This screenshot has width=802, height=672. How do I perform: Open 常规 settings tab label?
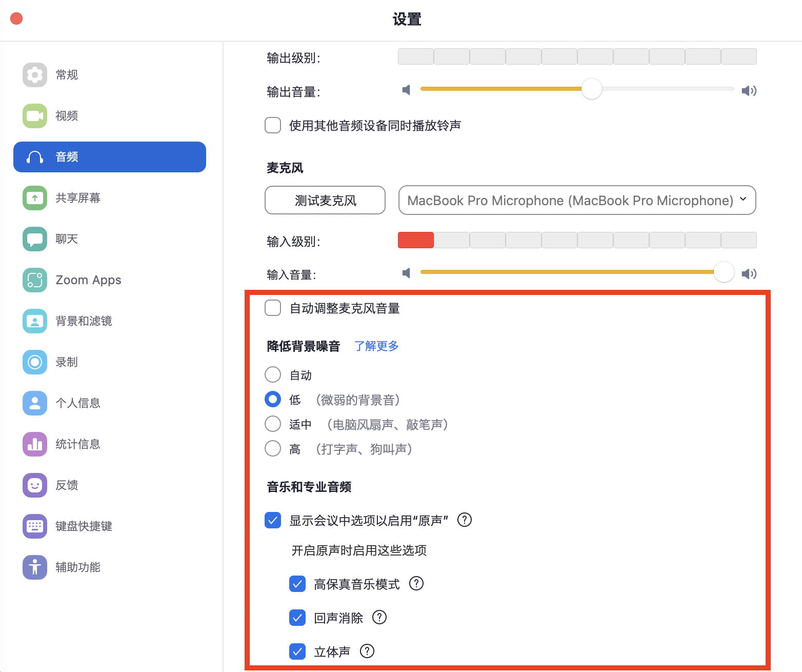tap(67, 75)
